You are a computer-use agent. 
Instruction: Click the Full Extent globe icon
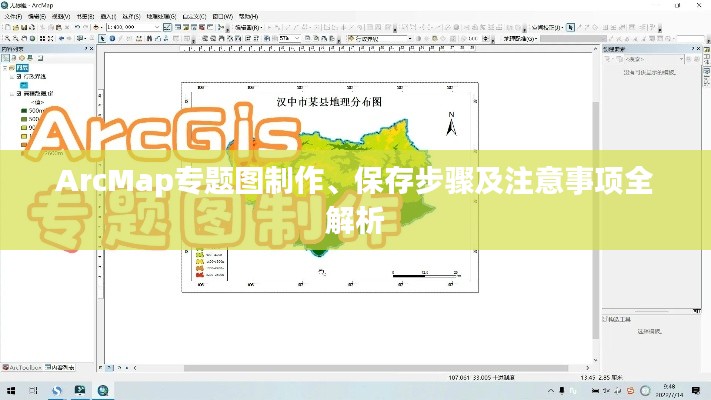click(32, 39)
